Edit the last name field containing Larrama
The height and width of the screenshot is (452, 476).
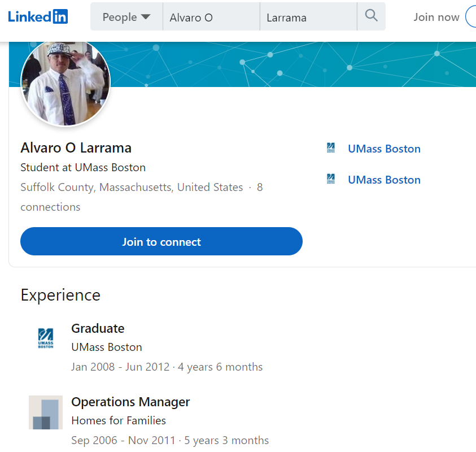pyautogui.click(x=308, y=17)
